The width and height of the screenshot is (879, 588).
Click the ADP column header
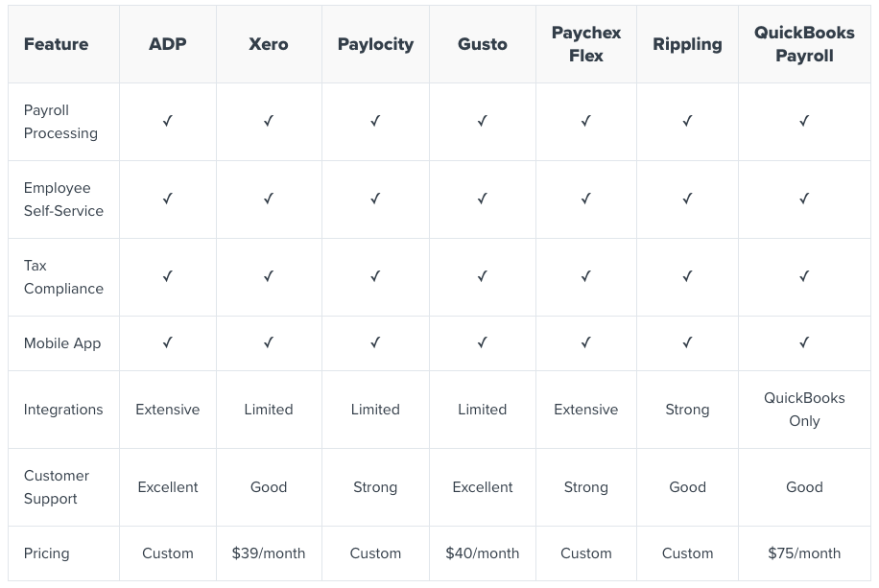point(168,44)
